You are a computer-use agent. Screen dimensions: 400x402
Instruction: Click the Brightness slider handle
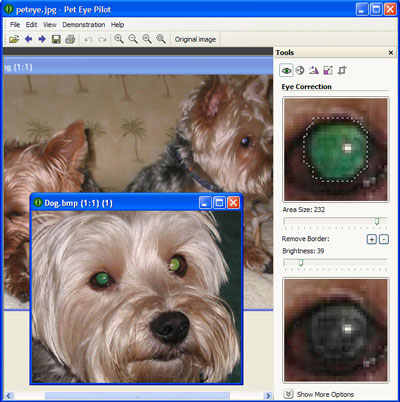[x=300, y=263]
